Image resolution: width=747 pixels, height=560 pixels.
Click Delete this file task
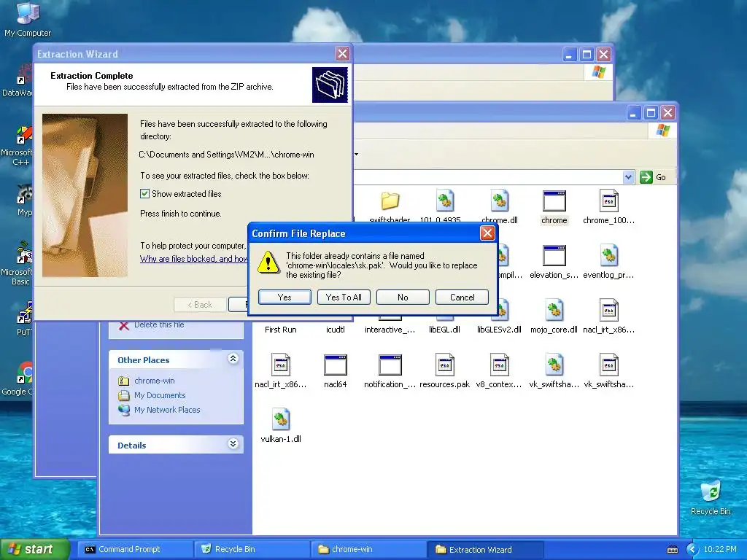pos(158,324)
